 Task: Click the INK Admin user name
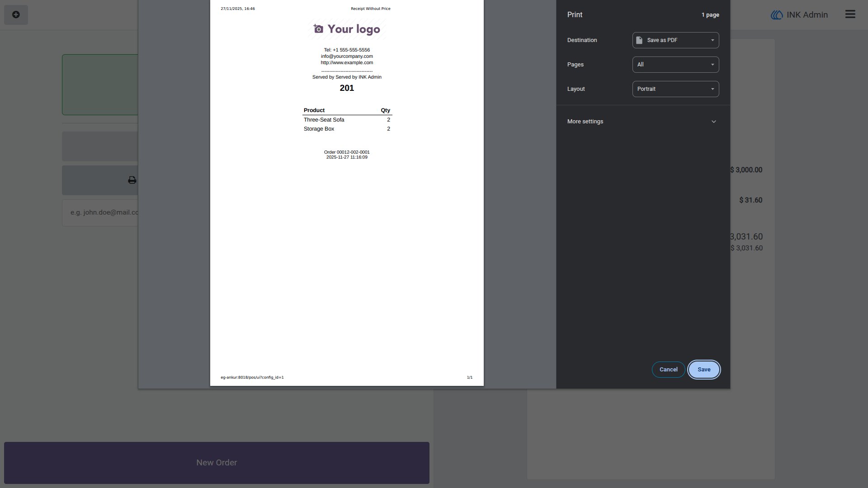807,15
